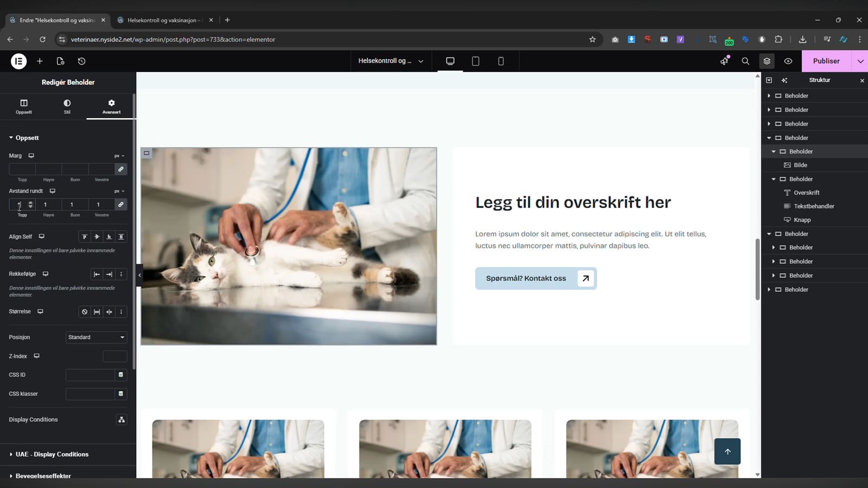Click Spørsmål? Kontakt oss button
Viewport: 868px width, 488px height.
pos(536,278)
